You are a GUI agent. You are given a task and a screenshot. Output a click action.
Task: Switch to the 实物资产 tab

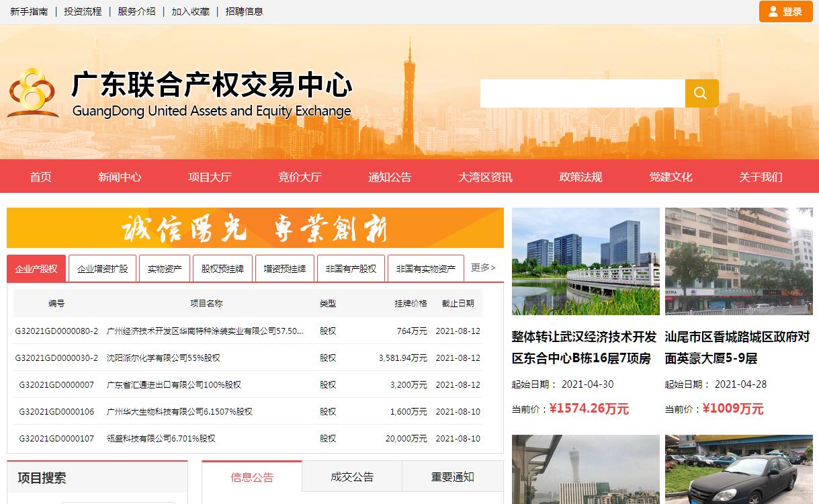[x=165, y=269]
